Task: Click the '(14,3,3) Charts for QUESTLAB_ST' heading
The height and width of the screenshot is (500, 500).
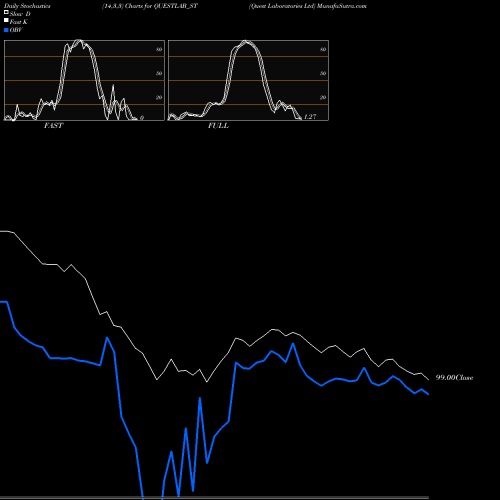Action: click(x=150, y=6)
